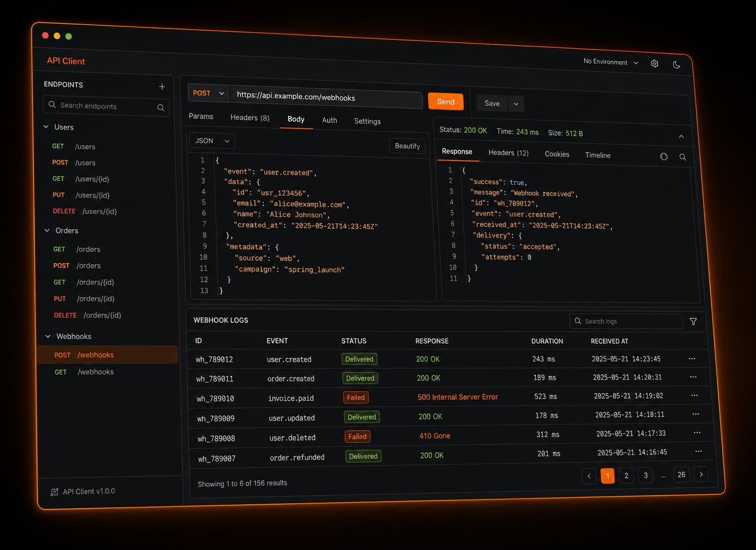
Task: Add a new endpoint with the plus icon
Action: [162, 86]
